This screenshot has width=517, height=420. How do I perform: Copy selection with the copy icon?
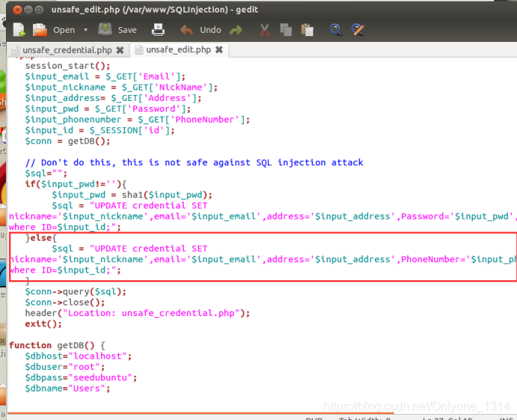(285, 30)
